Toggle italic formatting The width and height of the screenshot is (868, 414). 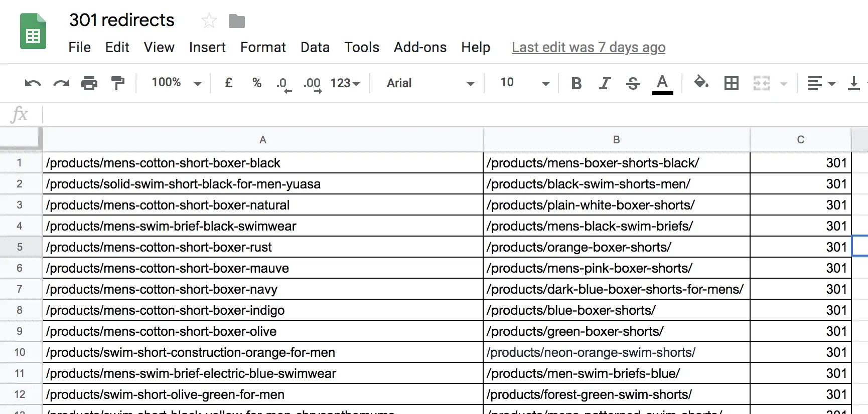point(605,83)
